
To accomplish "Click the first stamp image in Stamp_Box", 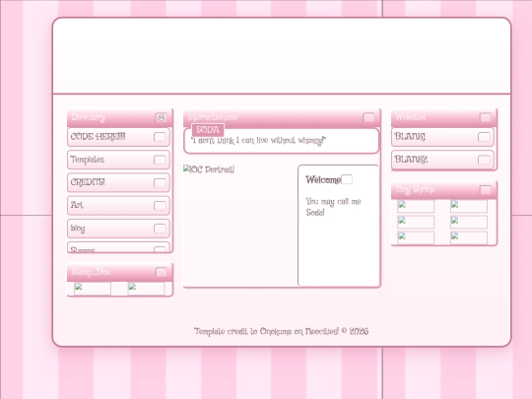I will (93, 289).
